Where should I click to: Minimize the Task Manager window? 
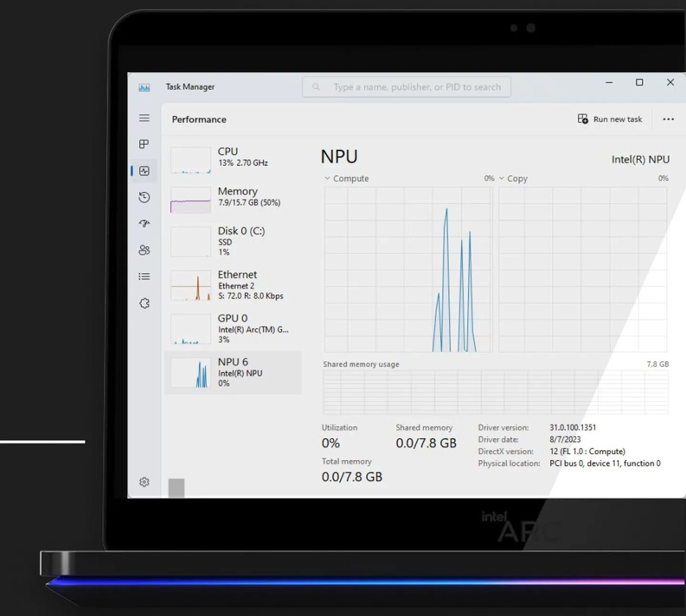(x=609, y=82)
